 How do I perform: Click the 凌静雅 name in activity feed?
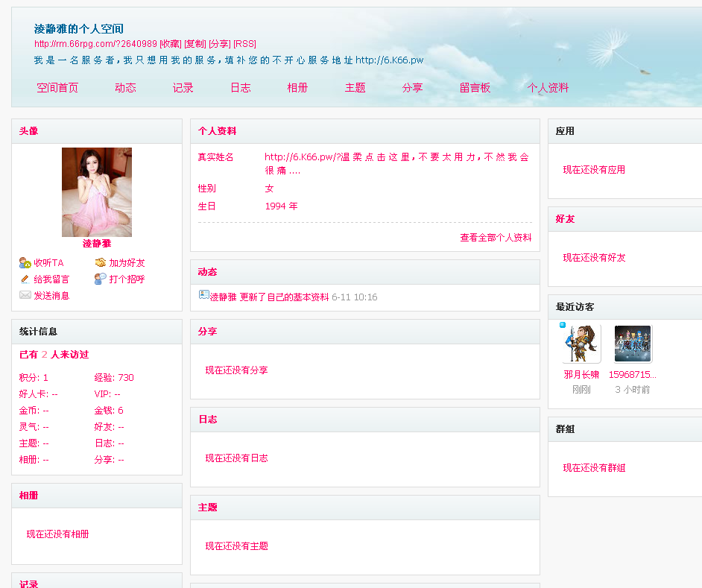(x=224, y=297)
